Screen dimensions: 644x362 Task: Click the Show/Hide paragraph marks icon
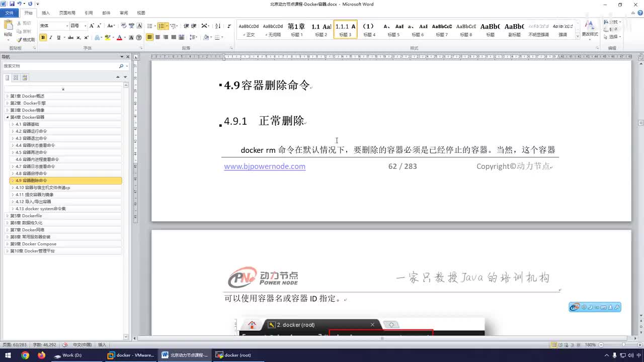(229, 26)
